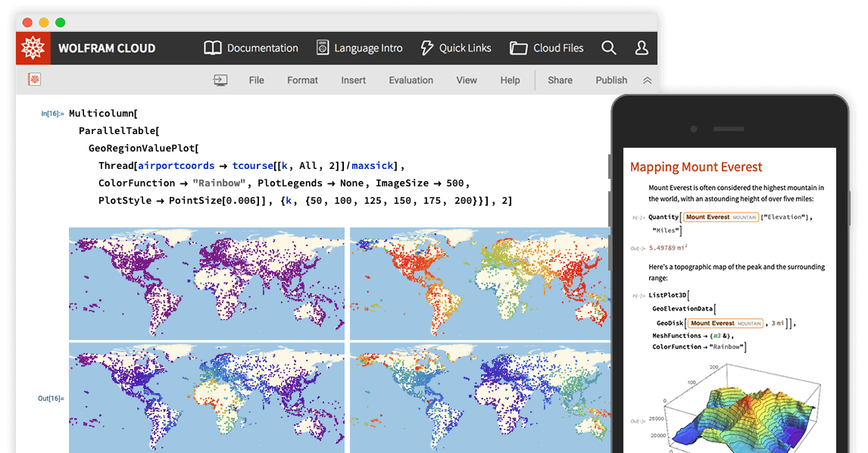The height and width of the screenshot is (453, 868).
Task: Click the Wolfram Cloud spikey logo
Action: (x=33, y=48)
